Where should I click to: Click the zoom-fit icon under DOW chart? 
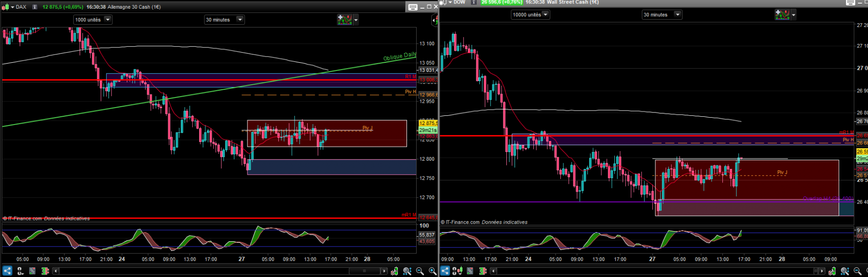(845, 271)
